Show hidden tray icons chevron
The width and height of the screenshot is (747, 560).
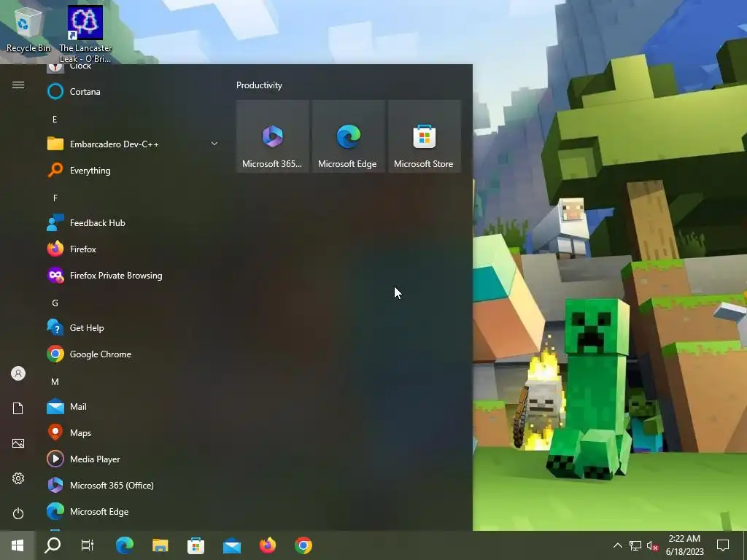coord(617,545)
